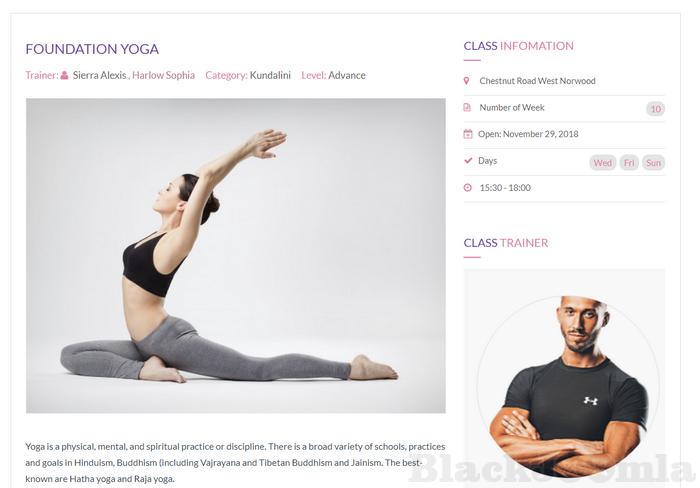Viewport: 700px width, 488px height.
Task: Click the Number of Week document icon
Action: coord(467,108)
